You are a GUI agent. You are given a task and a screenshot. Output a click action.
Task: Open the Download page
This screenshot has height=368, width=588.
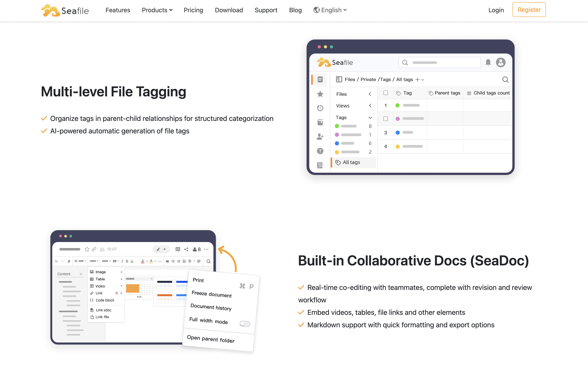click(x=229, y=10)
